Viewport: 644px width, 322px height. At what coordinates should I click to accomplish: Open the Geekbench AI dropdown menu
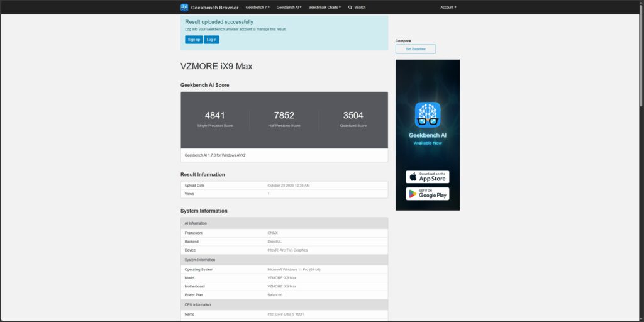tap(289, 8)
